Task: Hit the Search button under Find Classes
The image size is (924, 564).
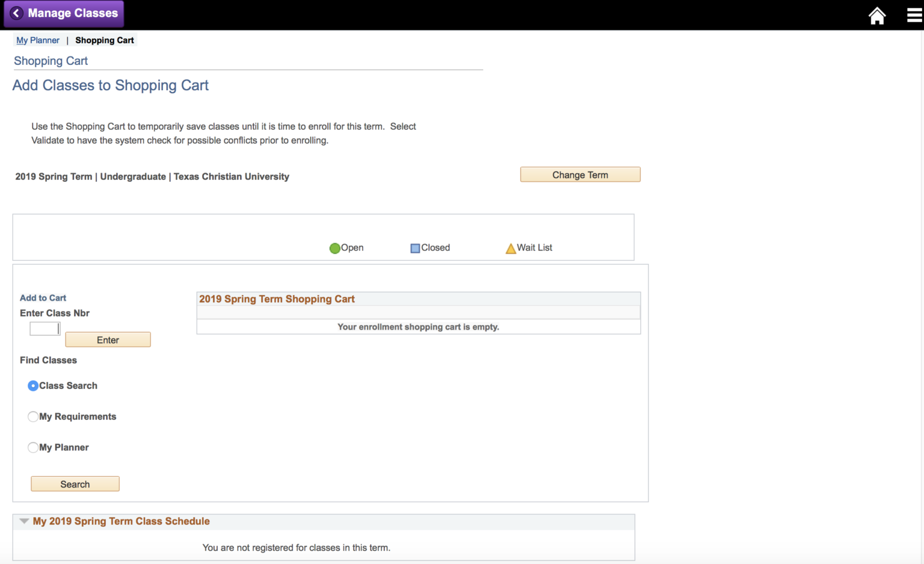Action: click(x=75, y=484)
